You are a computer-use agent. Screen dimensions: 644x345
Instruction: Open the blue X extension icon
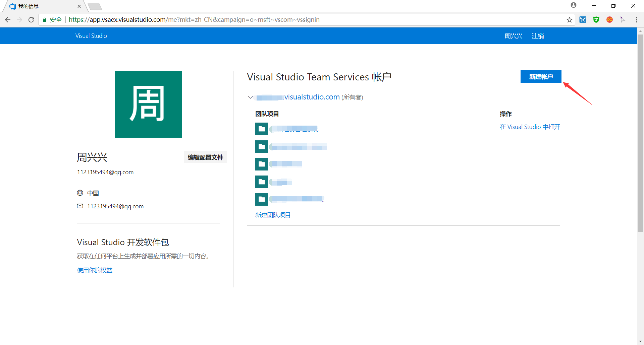coord(583,20)
